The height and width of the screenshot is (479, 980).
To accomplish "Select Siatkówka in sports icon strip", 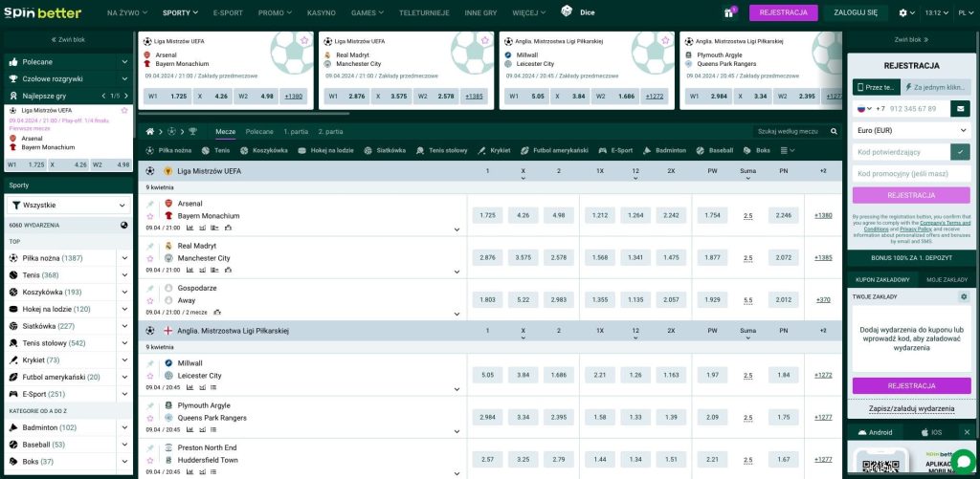I will (385, 150).
